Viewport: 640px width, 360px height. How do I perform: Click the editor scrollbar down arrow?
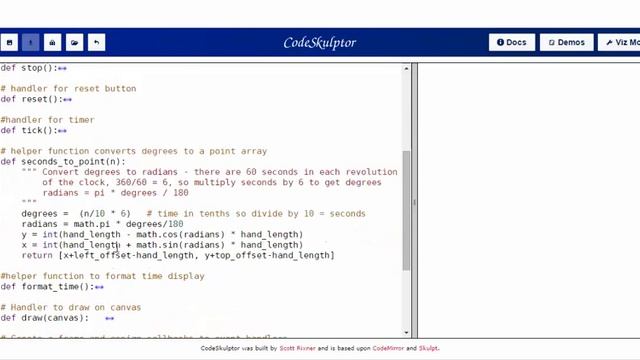(406, 333)
